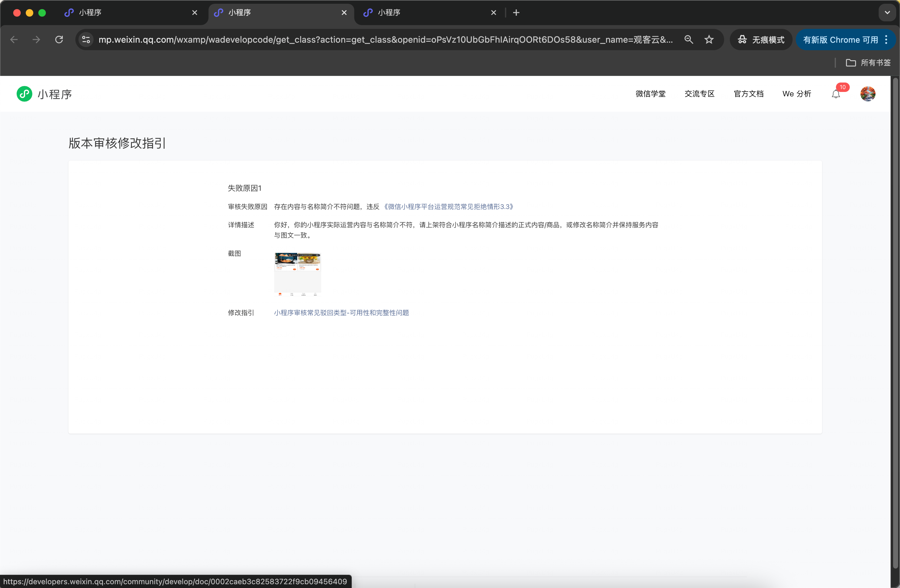900x588 pixels.
Task: Open Chrome three-dot menu
Action: click(x=886, y=40)
